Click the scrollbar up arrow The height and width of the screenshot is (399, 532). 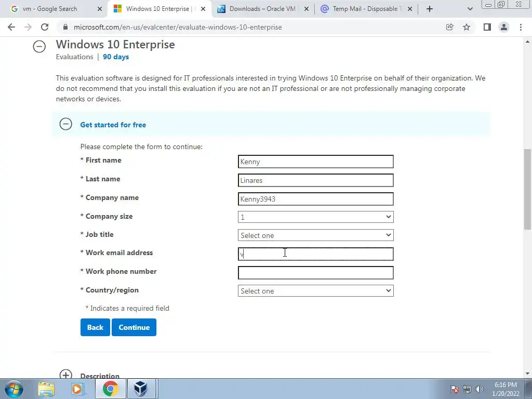coord(527,42)
